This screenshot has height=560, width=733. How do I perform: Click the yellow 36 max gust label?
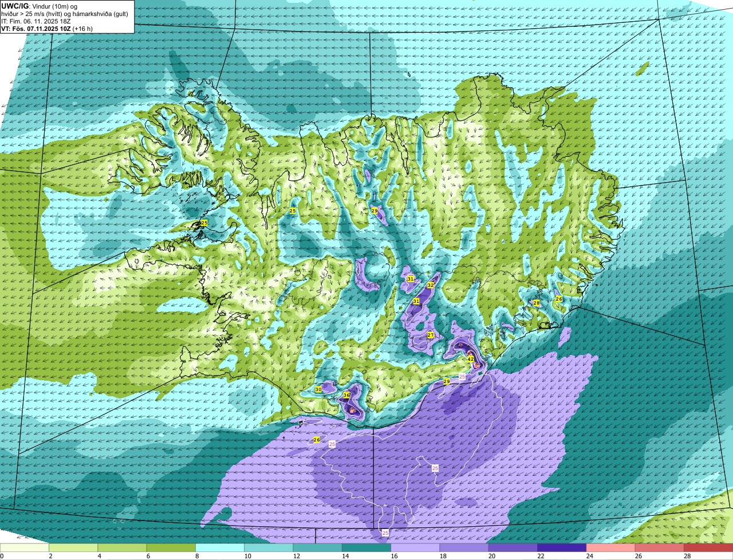[346, 395]
